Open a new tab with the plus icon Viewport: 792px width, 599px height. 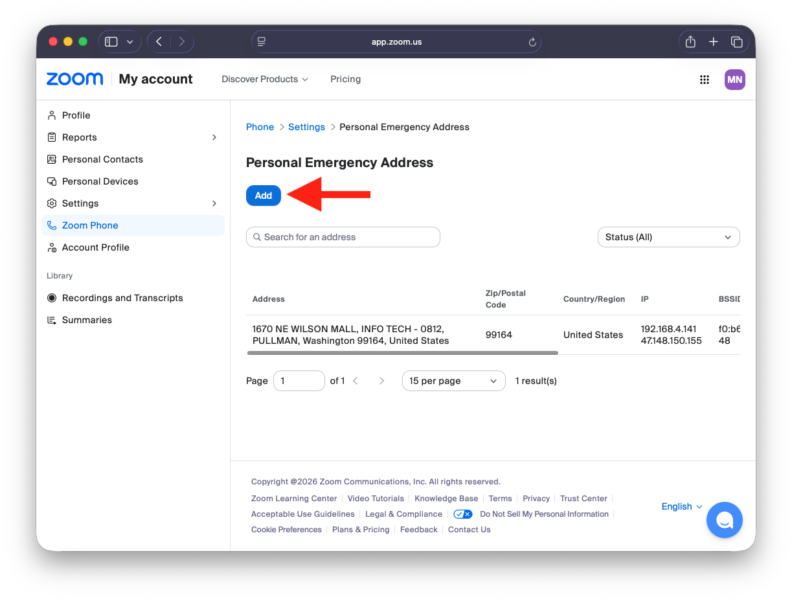pos(713,41)
